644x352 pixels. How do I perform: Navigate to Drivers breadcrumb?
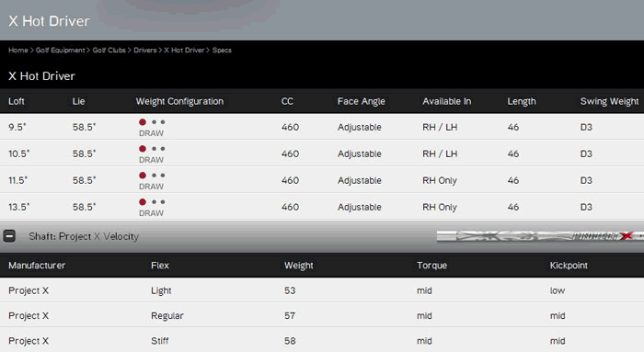pos(145,50)
